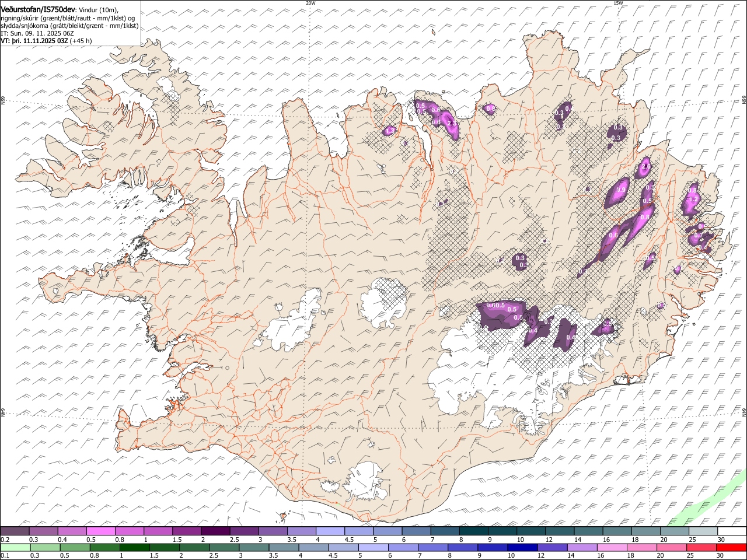
Task: Select upper-row lavender swatch 4–4.5
Action: [x=330, y=531]
